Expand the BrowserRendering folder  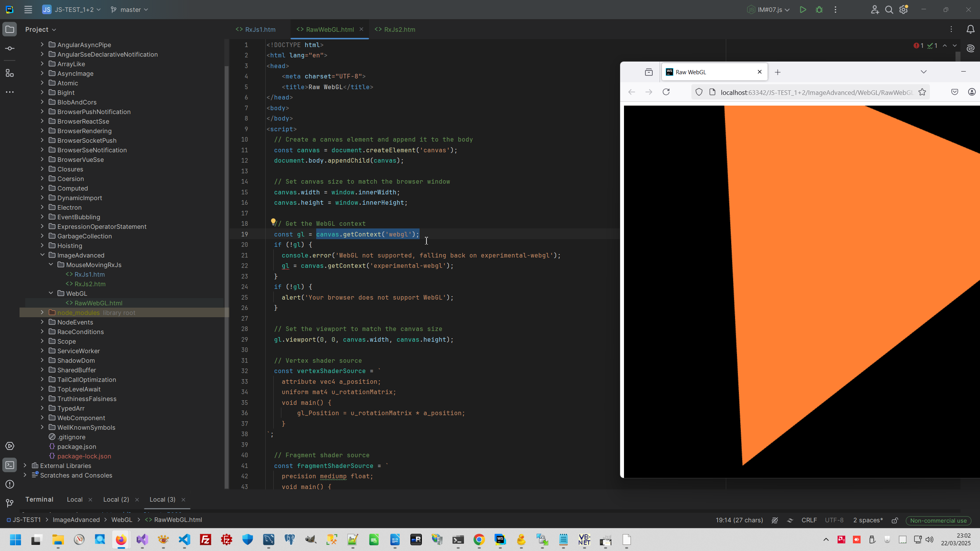42,131
